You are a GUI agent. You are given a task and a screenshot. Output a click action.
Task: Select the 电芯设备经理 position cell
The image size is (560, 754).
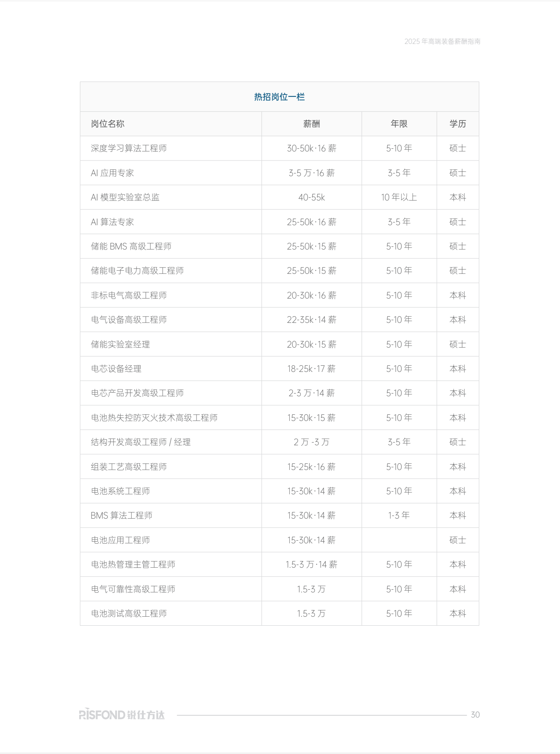116,369
